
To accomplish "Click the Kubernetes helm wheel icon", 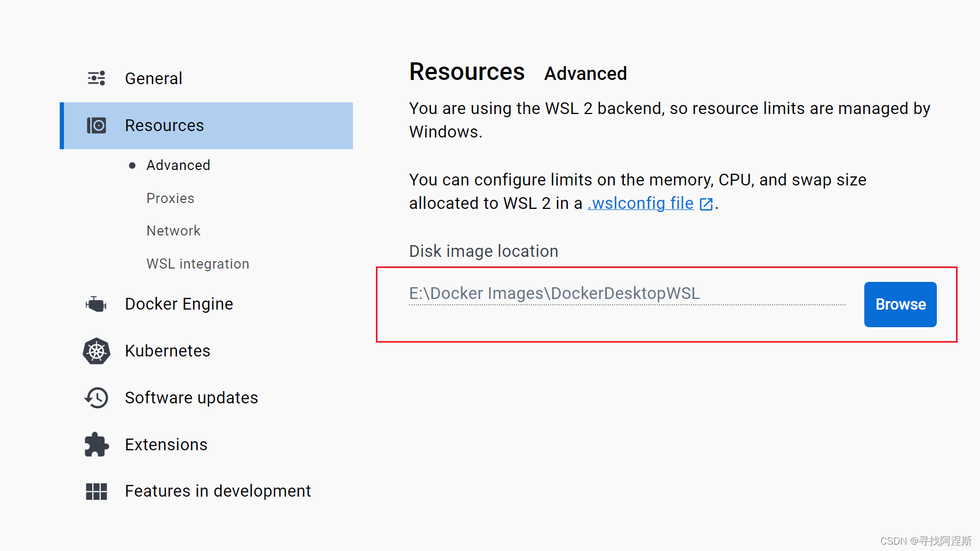I will [x=97, y=351].
